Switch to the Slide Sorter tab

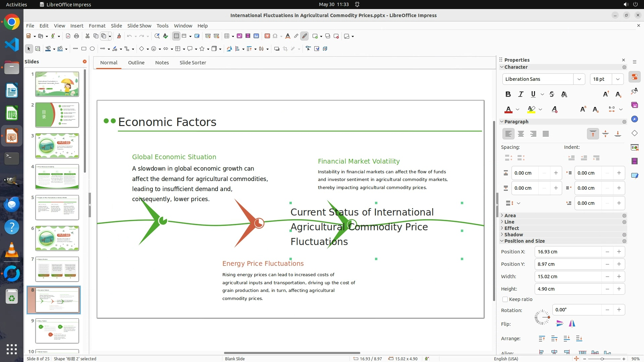point(193,63)
